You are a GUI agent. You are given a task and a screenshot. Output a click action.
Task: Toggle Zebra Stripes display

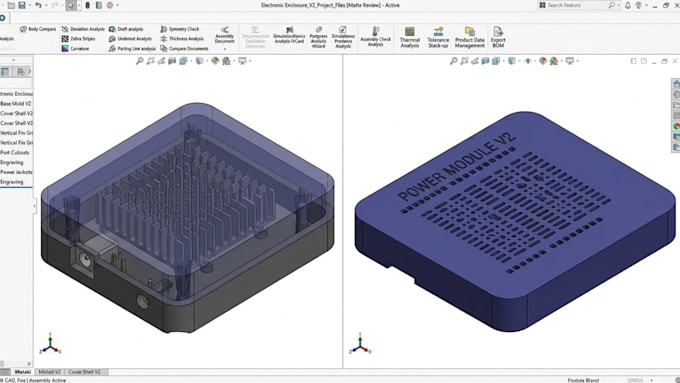pos(78,39)
